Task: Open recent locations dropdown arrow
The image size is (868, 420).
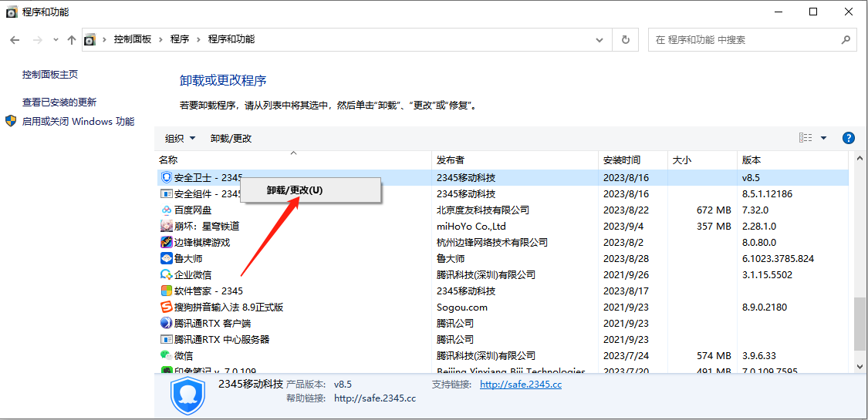Action: coord(56,40)
